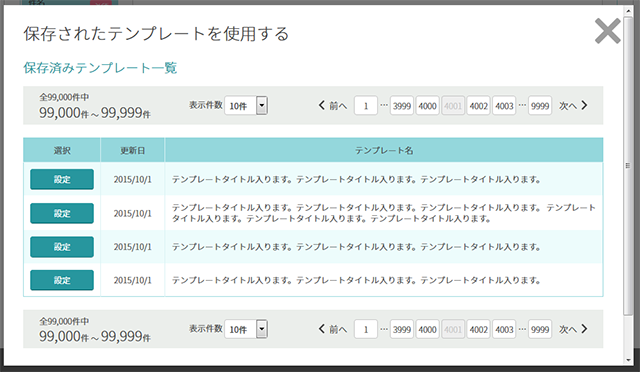Select page 3999 in bottom pagination
This screenshot has height=372, width=640.
402,329
